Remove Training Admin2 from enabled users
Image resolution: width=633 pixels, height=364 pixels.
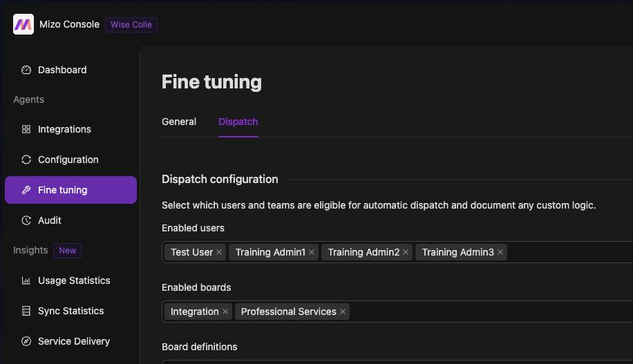pyautogui.click(x=406, y=252)
